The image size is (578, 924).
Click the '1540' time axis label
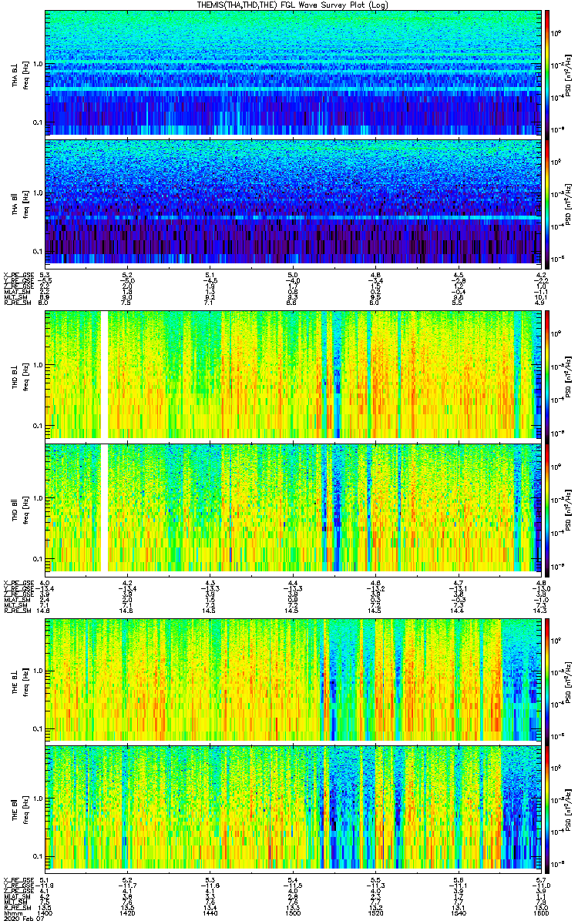[x=459, y=912]
